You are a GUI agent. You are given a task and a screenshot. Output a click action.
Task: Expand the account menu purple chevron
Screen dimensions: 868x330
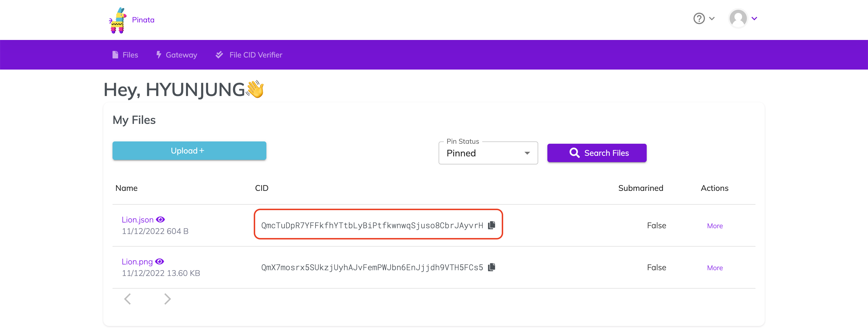754,19
